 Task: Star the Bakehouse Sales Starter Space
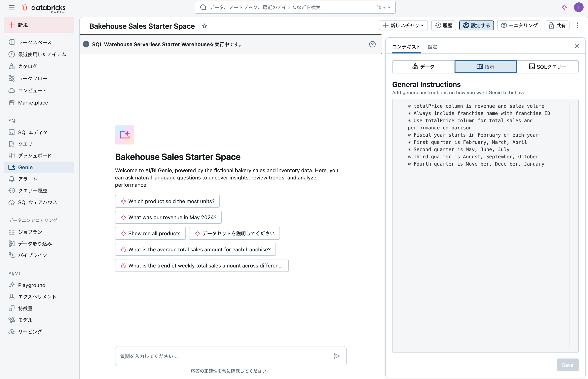(x=204, y=26)
